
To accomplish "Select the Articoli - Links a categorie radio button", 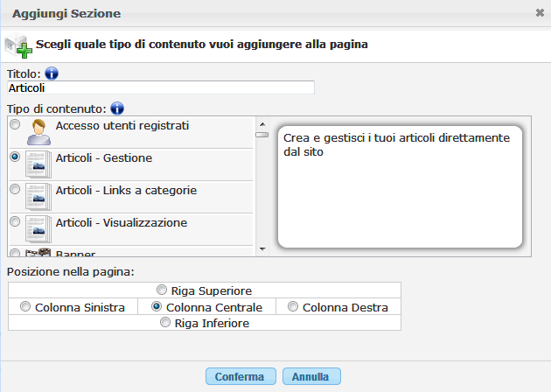I will click(x=14, y=189).
